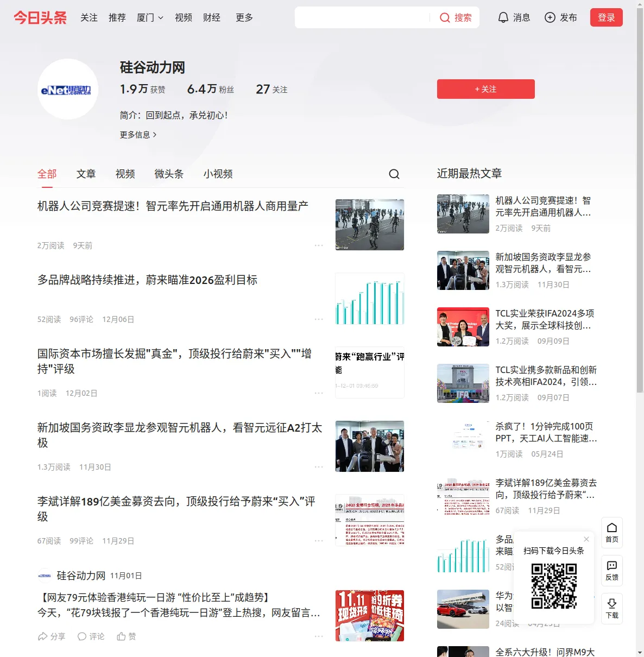Click 6.4万 粉丝 follower count
Viewport: 644px width, 657px height.
(x=211, y=89)
